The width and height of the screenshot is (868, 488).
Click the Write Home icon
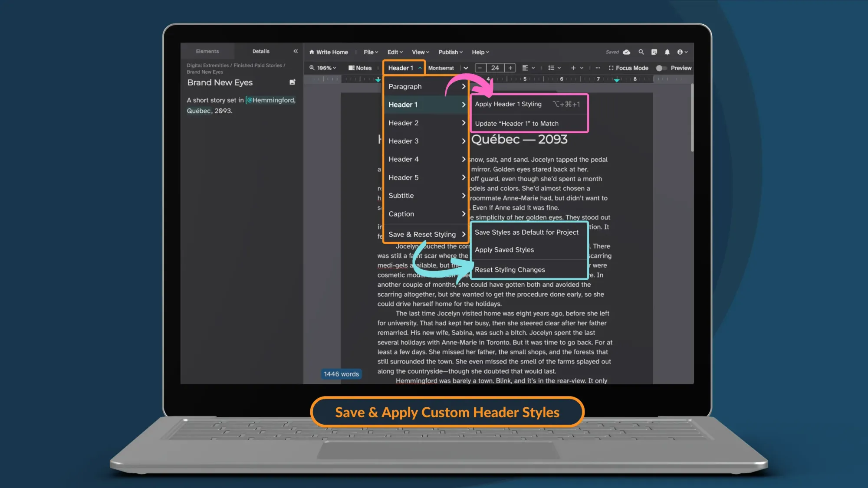(x=312, y=52)
